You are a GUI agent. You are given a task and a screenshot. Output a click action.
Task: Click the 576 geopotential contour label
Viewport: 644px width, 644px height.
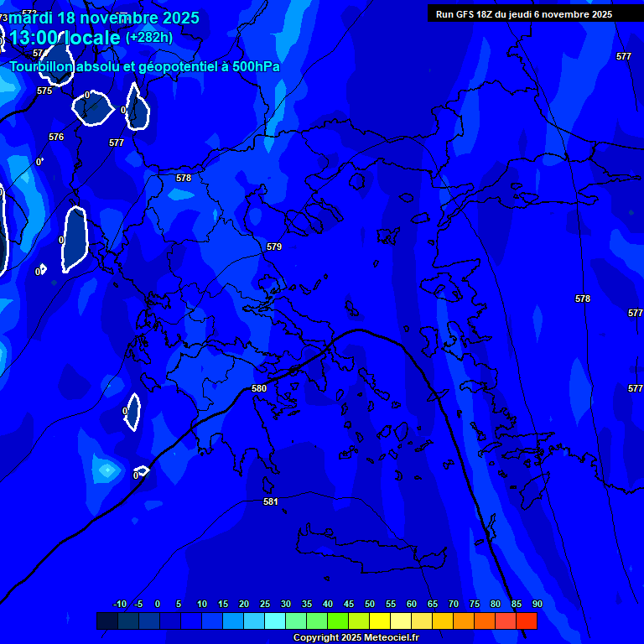[x=56, y=137]
